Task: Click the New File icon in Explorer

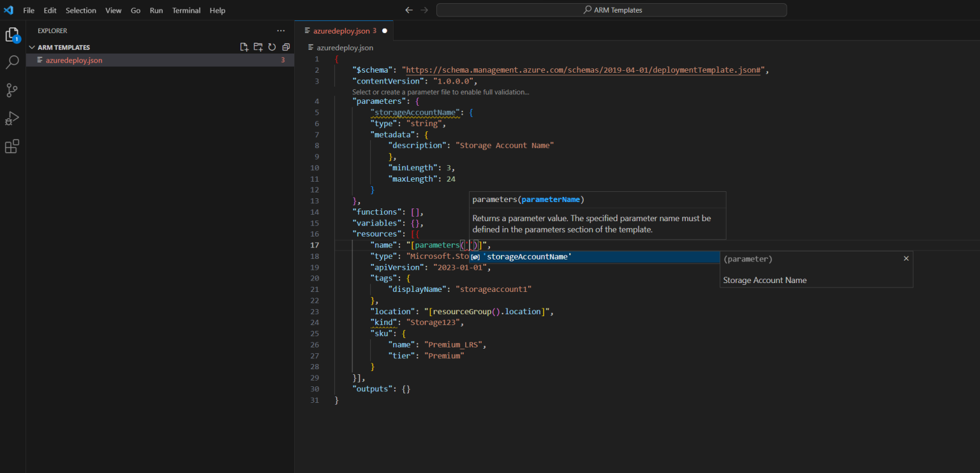Action: 244,47
